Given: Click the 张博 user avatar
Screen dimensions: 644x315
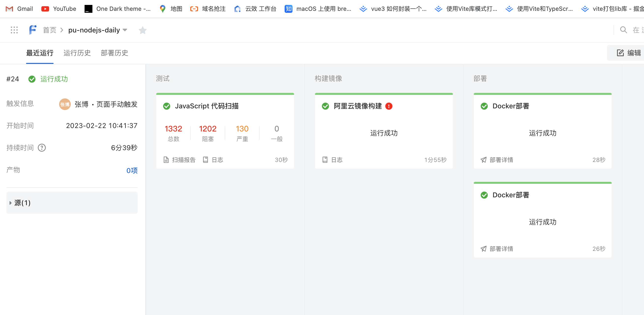Looking at the screenshot, I should click(65, 104).
